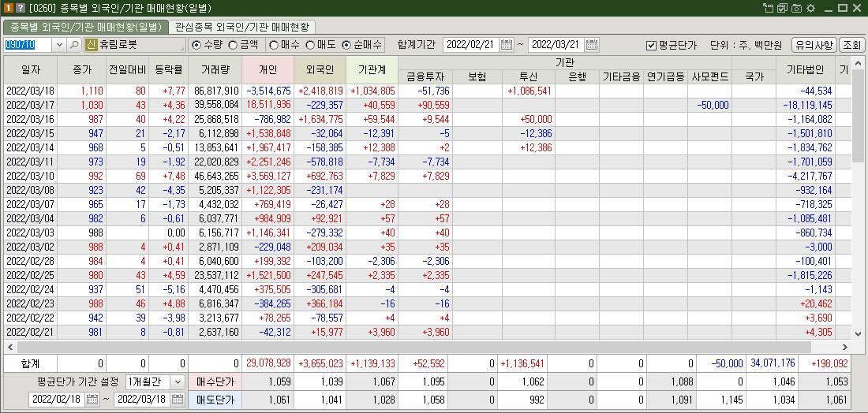This screenshot has height=413, width=868.
Task: Click the 신 badge next to 휴림로봇
Action: click(x=92, y=45)
